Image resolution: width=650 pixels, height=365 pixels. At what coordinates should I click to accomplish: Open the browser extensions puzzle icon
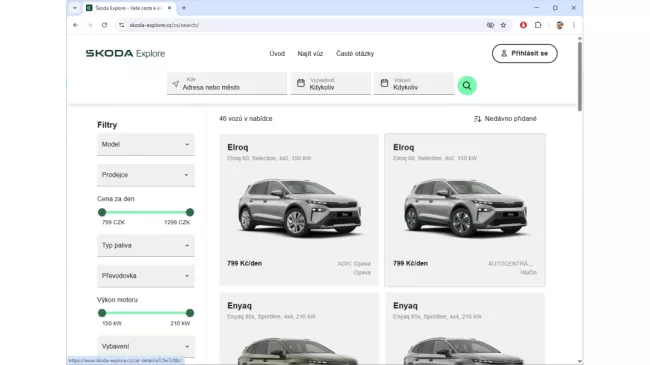tap(538, 25)
